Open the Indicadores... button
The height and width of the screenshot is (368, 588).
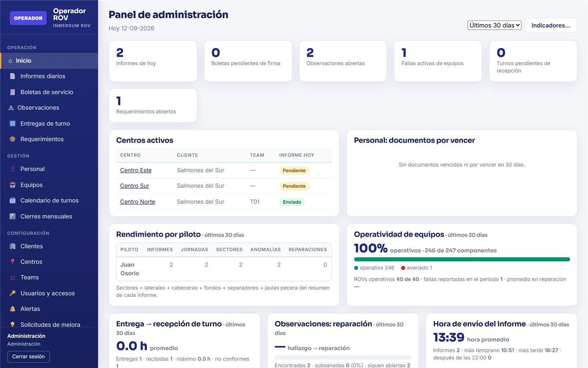551,25
